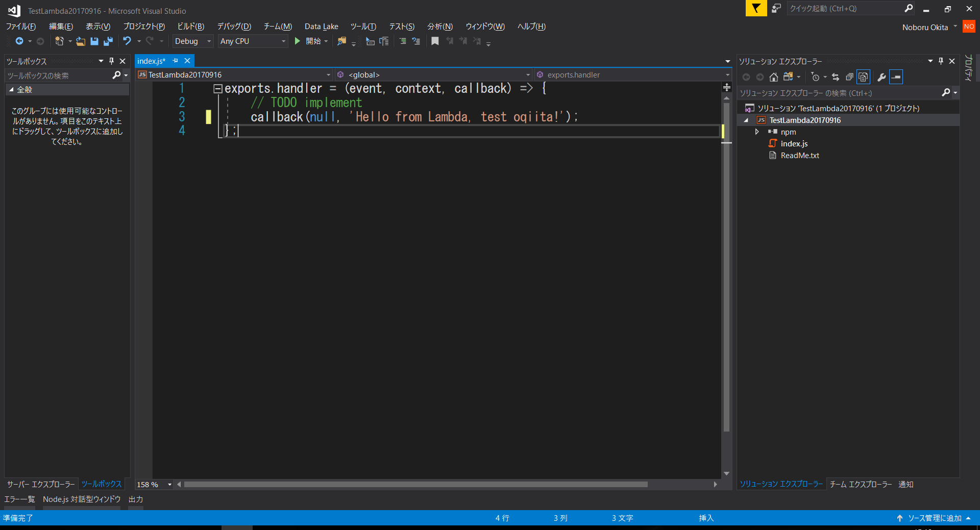Open the Node.js 対話型ウィンドウ panel
Image resolution: width=980 pixels, height=530 pixels.
tap(82, 499)
